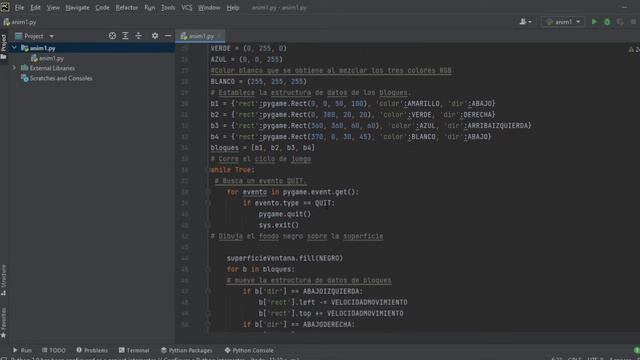Open the File menu
Image resolution: width=640 pixels, height=360 pixels.
point(19,8)
